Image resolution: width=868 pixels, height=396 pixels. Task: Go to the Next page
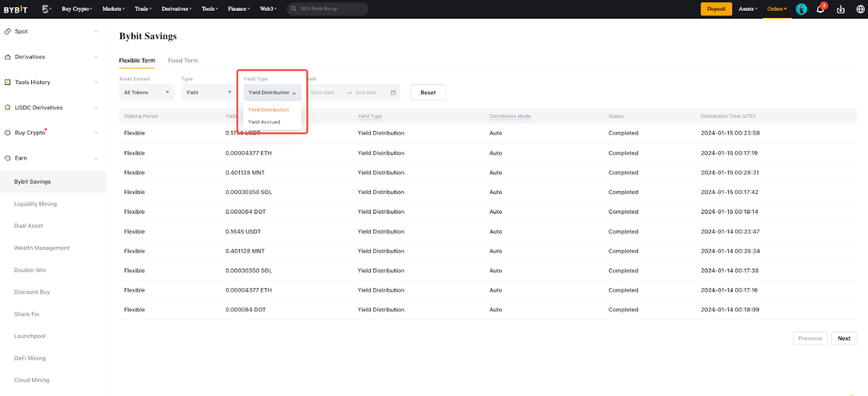pyautogui.click(x=844, y=339)
